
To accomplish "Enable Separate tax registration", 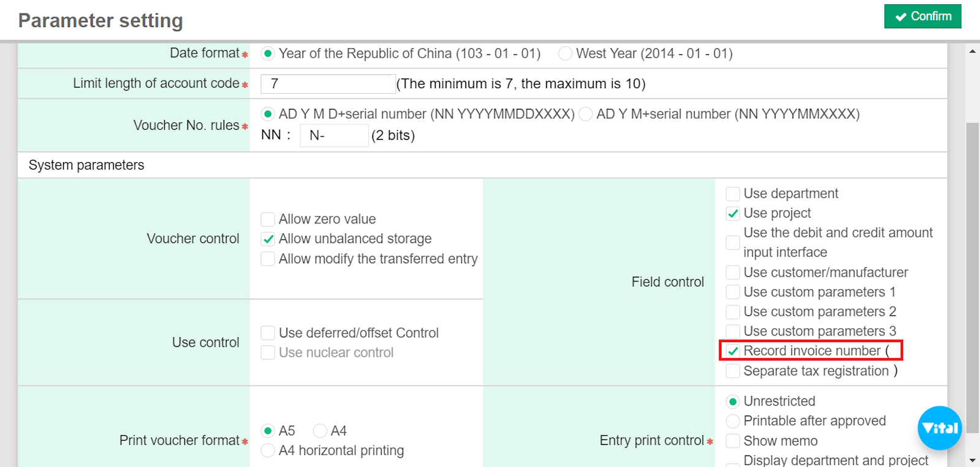I will point(733,371).
